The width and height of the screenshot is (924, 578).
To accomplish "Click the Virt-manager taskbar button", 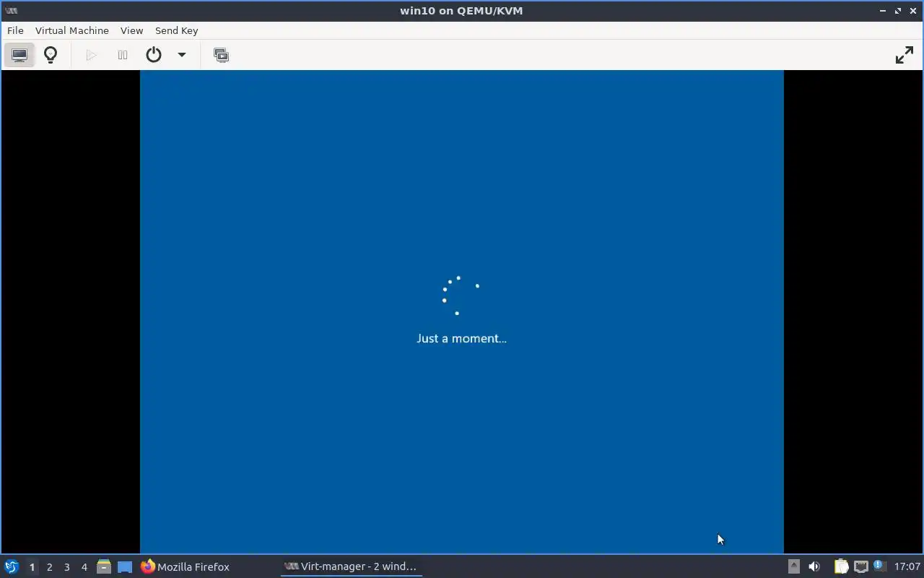I will (351, 567).
